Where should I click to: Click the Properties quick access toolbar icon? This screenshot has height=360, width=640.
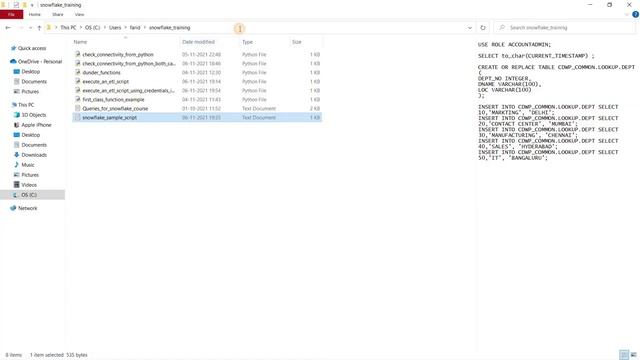[16, 5]
